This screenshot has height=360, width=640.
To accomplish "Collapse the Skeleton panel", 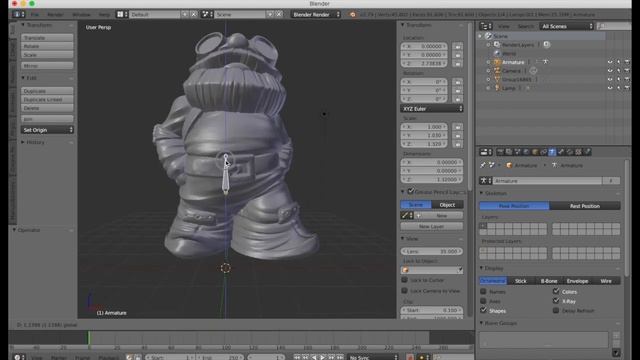I will click(x=482, y=193).
